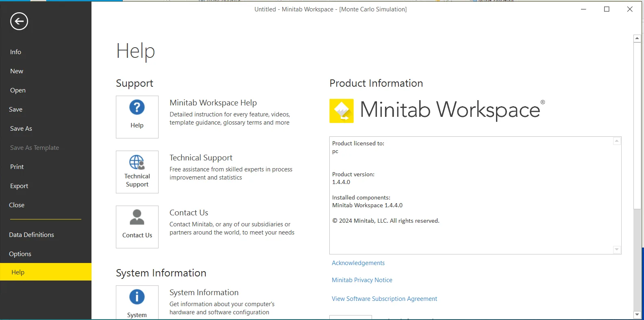The height and width of the screenshot is (320, 644).
Task: Select Print from the sidebar menu
Action: click(x=17, y=167)
